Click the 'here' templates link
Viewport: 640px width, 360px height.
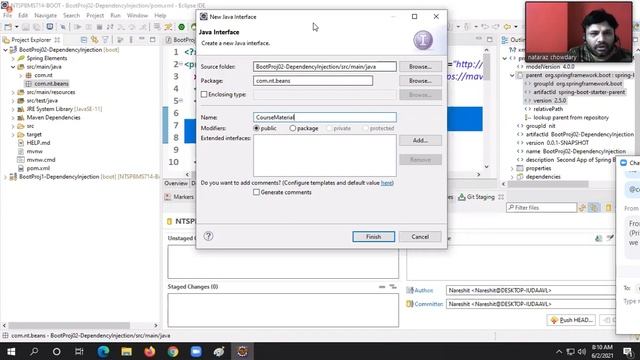click(x=387, y=183)
